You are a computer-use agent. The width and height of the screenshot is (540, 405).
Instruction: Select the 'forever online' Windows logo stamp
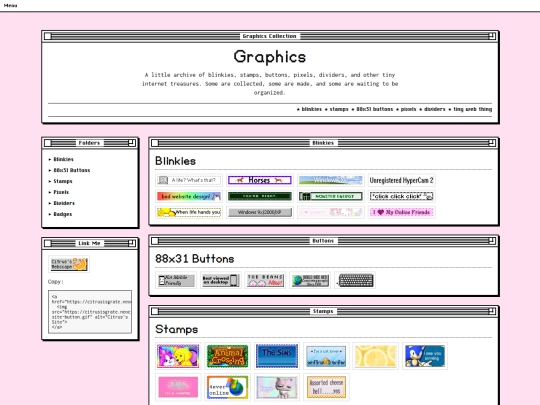(227, 387)
